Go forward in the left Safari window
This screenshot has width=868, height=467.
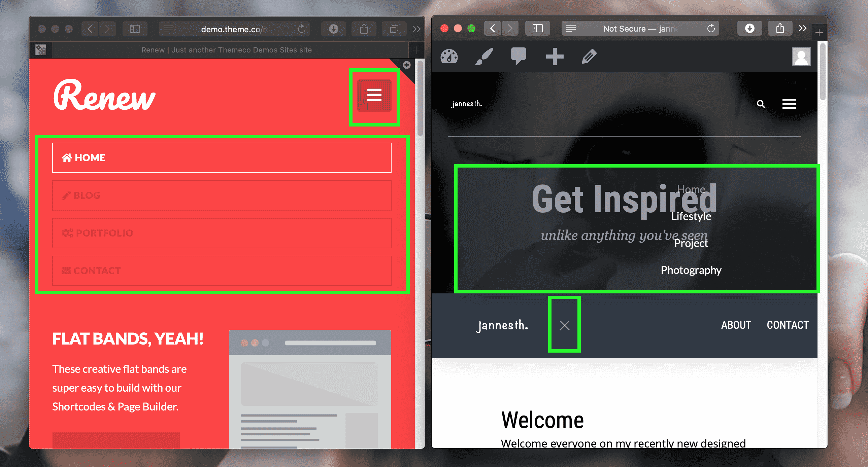107,29
